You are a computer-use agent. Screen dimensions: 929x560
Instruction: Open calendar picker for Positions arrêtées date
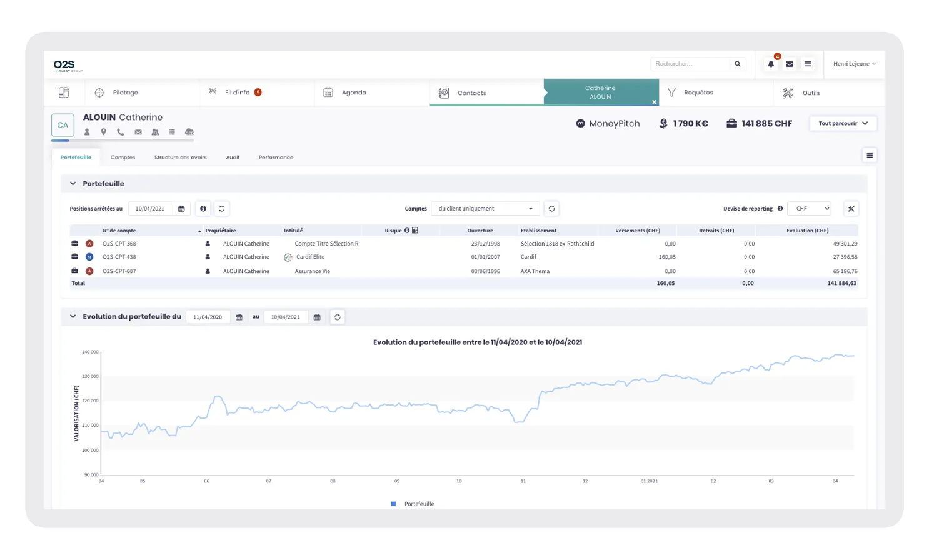click(x=181, y=209)
